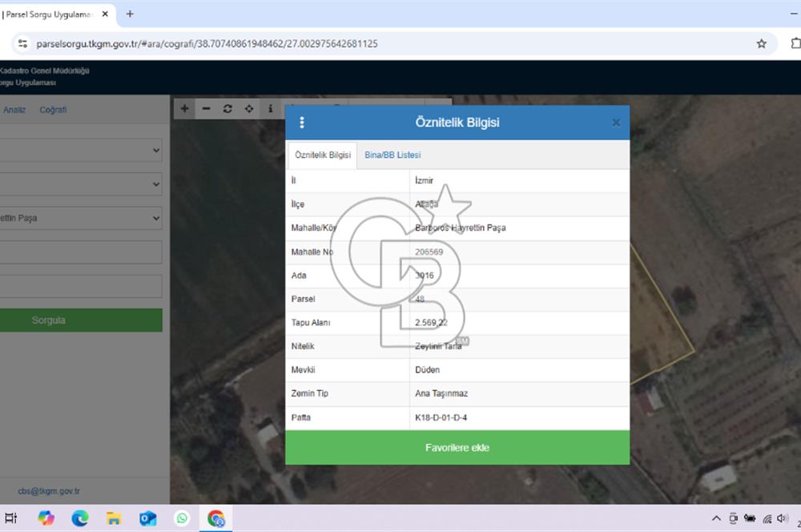Open the Coğrafi tab in the left panel
Viewport: 801px width, 532px height.
pos(53,110)
